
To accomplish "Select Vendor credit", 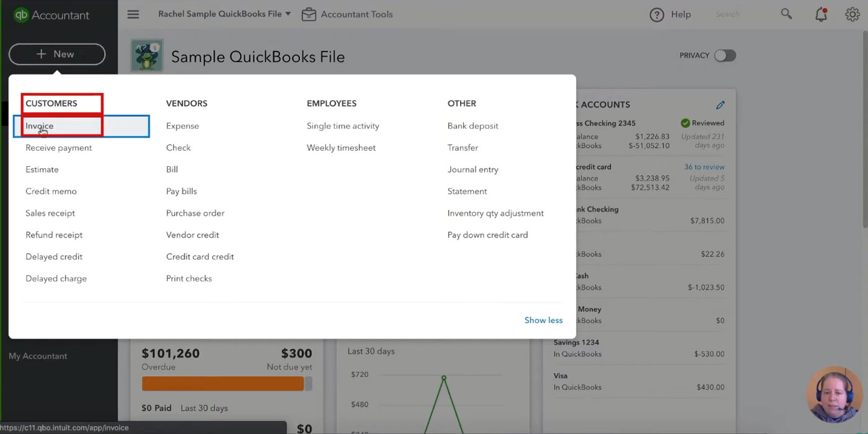I will point(193,235).
